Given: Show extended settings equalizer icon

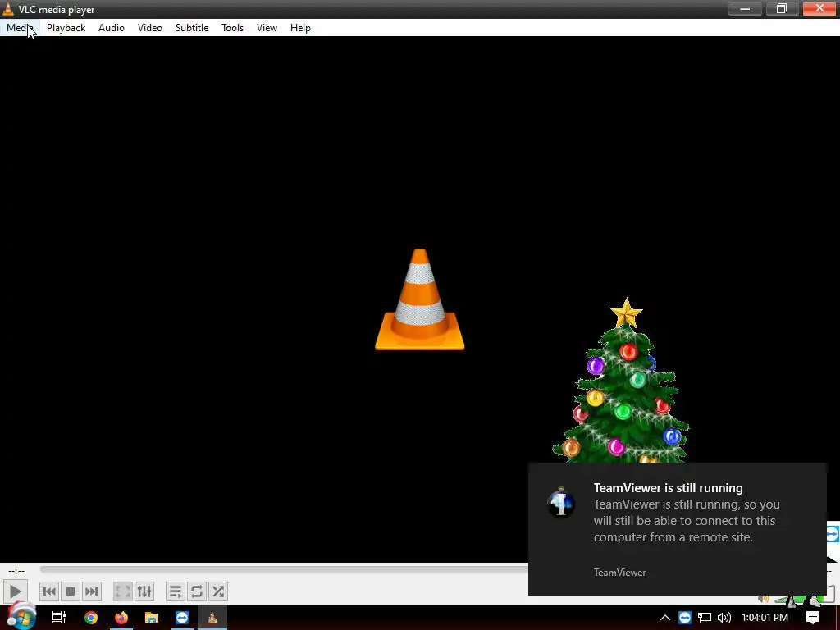Looking at the screenshot, I should click(144, 591).
